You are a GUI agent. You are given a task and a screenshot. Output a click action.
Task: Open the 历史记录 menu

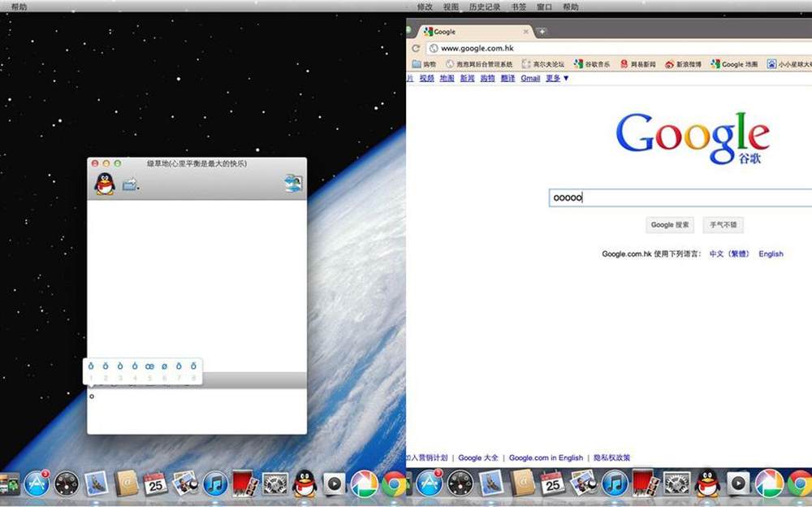485,6
